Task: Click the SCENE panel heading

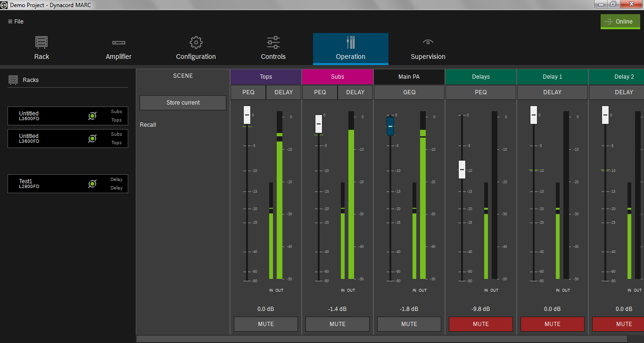Action: (x=183, y=76)
